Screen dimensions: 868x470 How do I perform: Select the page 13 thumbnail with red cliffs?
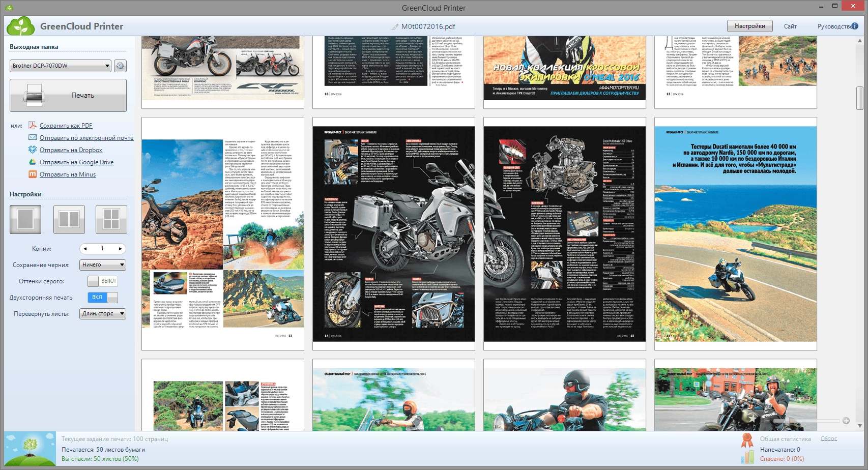pos(223,234)
